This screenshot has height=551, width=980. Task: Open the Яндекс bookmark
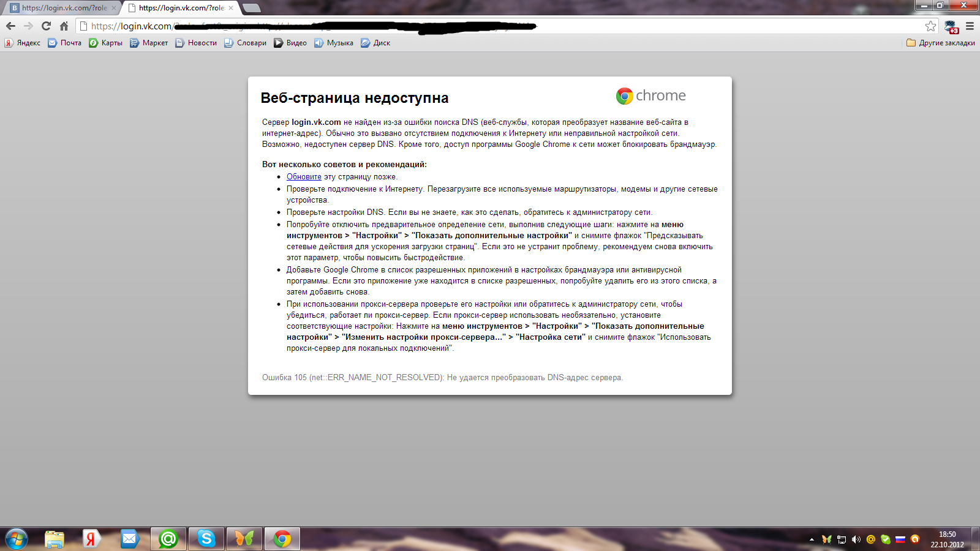[23, 43]
